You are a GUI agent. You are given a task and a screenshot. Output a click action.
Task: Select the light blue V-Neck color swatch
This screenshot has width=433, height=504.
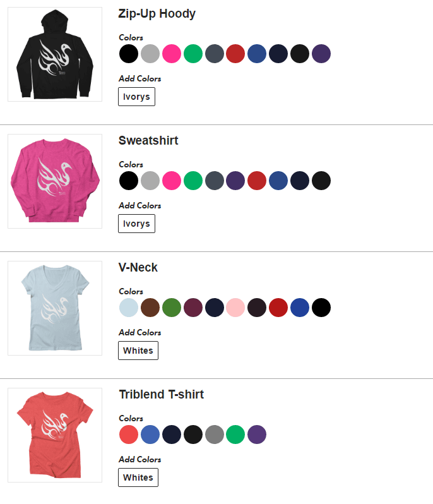pos(129,308)
